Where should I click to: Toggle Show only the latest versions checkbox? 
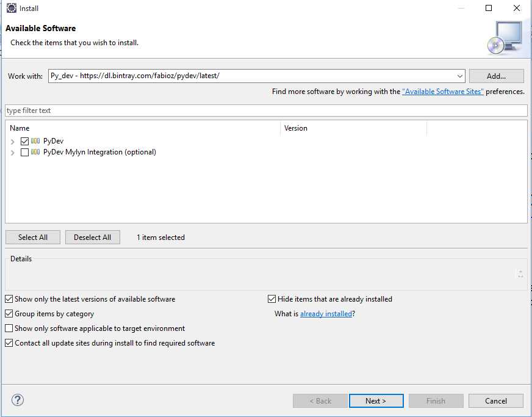[x=9, y=299]
